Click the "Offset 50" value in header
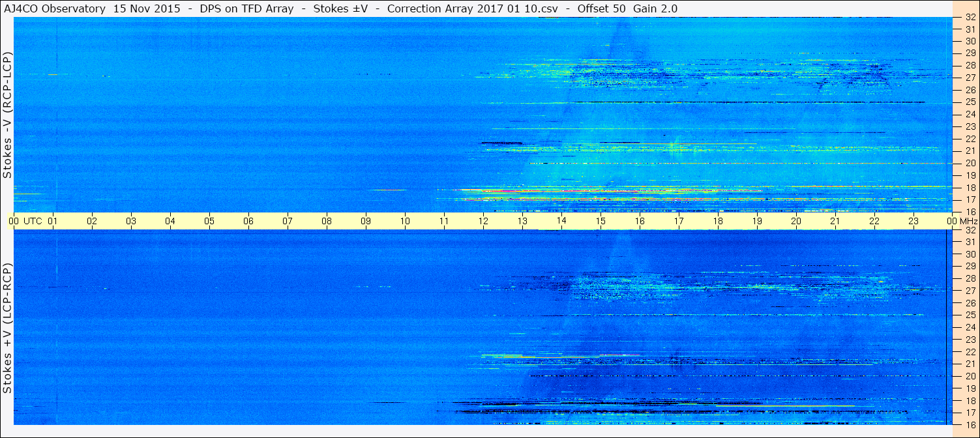Screen dimensions: 980x438 602,8
